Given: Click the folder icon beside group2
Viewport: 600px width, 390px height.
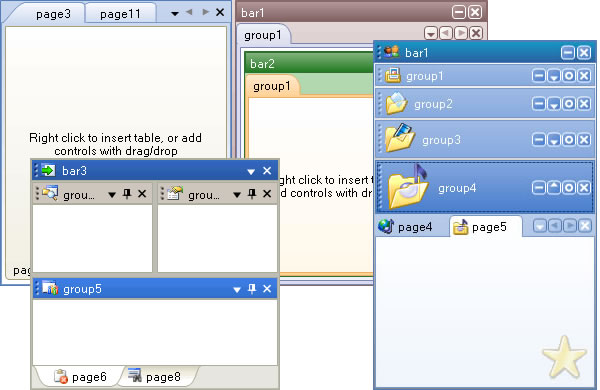Looking at the screenshot, I should [x=396, y=103].
